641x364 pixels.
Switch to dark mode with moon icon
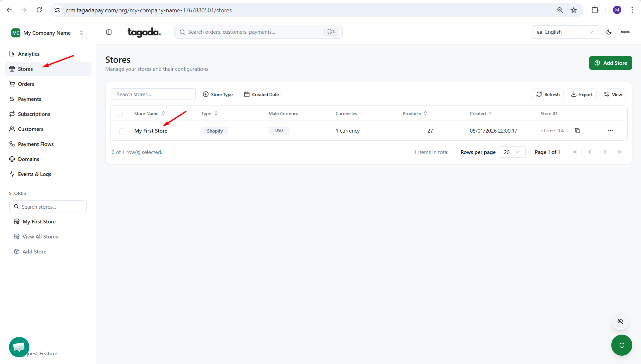(x=609, y=32)
